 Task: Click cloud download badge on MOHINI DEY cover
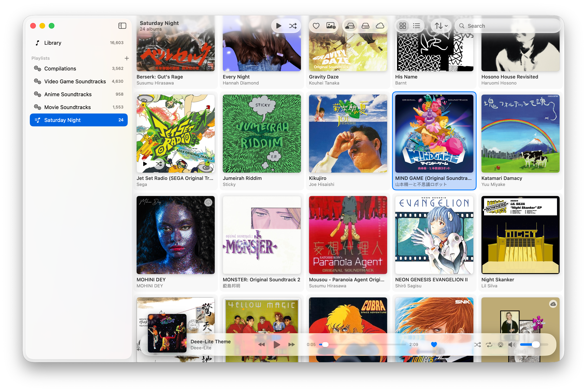pyautogui.click(x=208, y=202)
